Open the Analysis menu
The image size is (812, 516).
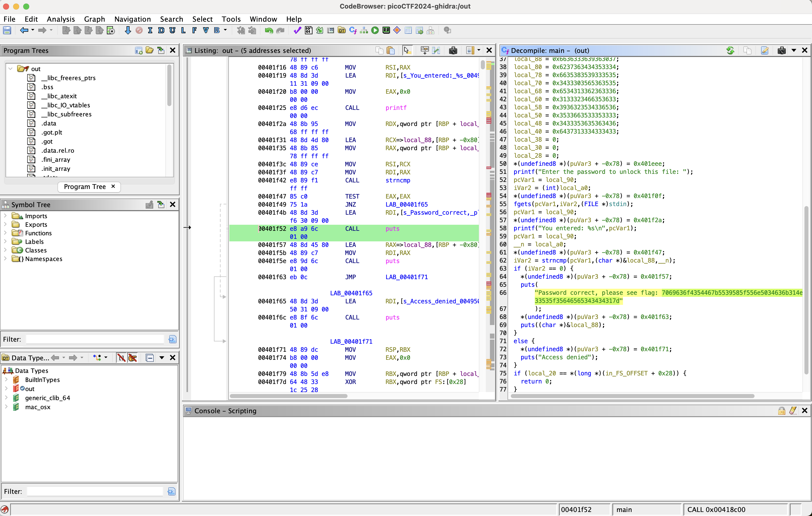pos(61,19)
